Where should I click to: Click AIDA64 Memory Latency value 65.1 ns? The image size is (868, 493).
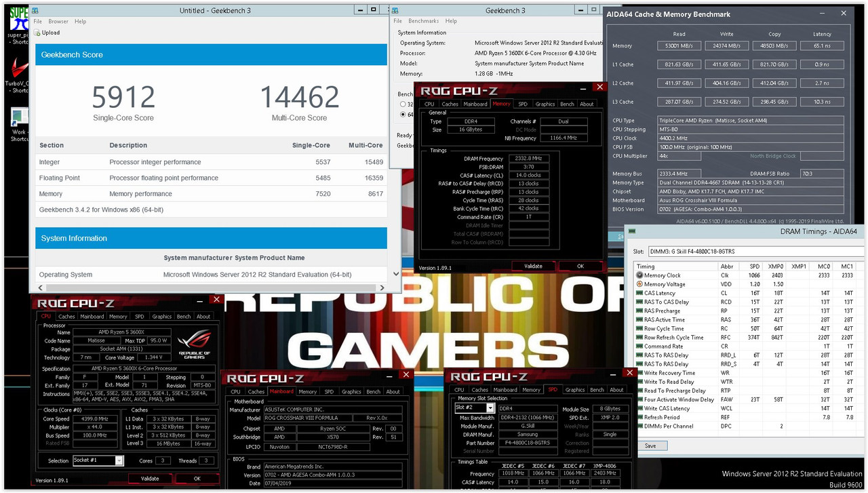coord(822,46)
